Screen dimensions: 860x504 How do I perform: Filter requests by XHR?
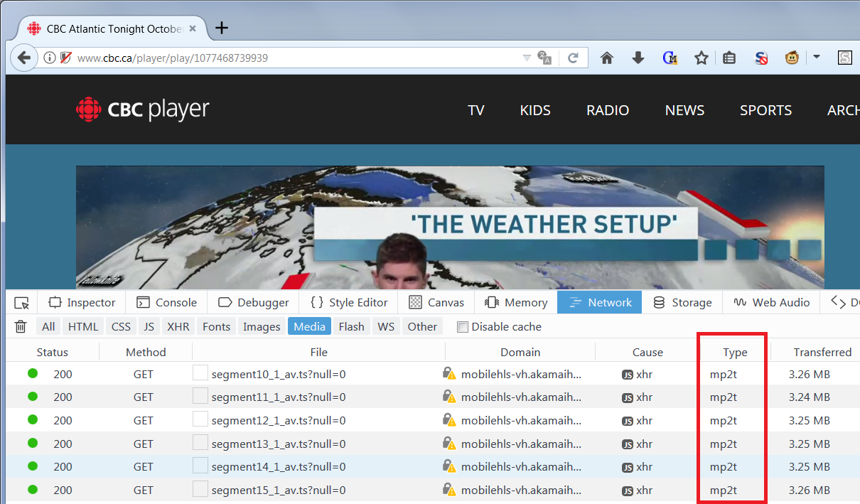(178, 327)
